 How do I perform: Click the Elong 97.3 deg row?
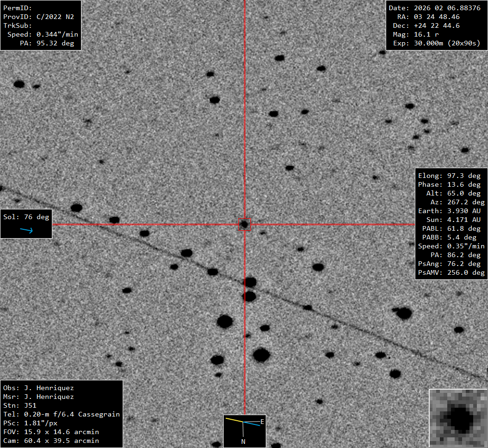(x=449, y=176)
